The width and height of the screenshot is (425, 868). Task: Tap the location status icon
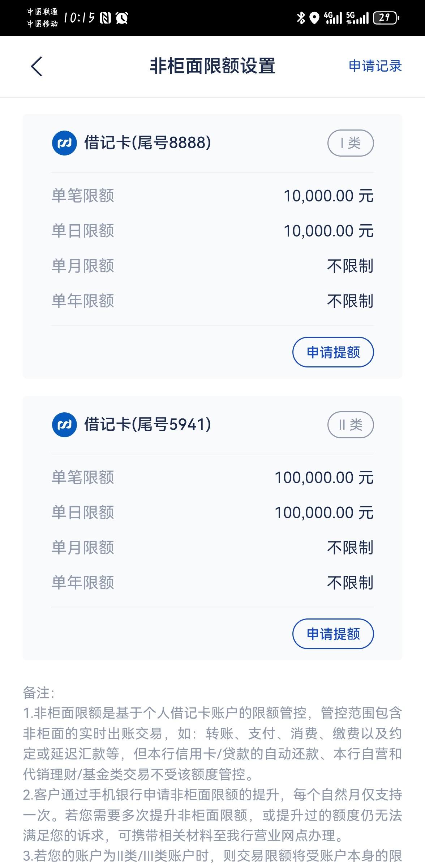[315, 18]
